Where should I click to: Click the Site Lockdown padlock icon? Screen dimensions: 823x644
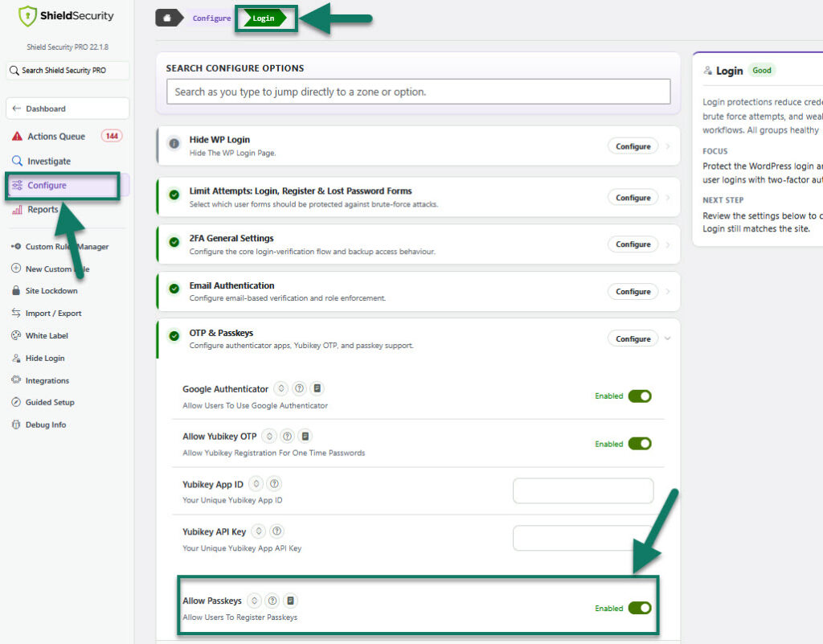[x=16, y=290]
